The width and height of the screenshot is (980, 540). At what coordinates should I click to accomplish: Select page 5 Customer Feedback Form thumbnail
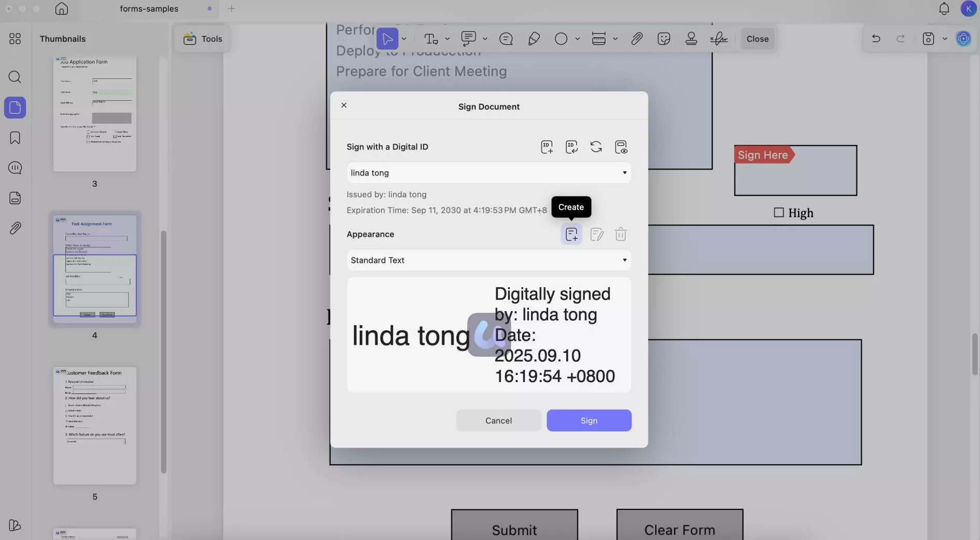tap(94, 425)
